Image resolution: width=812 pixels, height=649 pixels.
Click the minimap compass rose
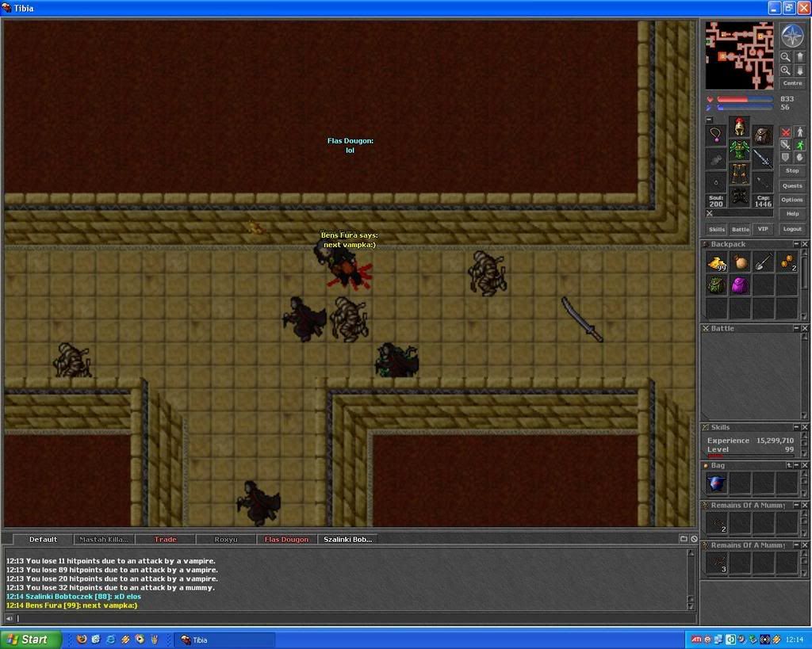coord(792,36)
